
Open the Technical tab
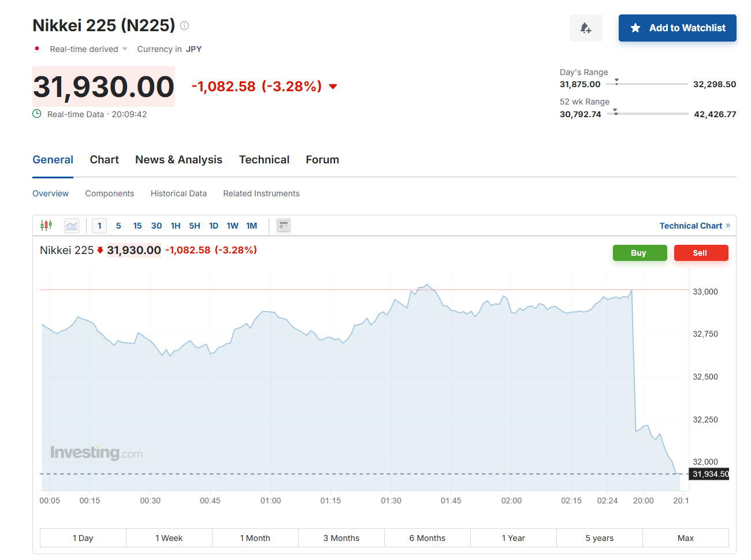pos(264,160)
